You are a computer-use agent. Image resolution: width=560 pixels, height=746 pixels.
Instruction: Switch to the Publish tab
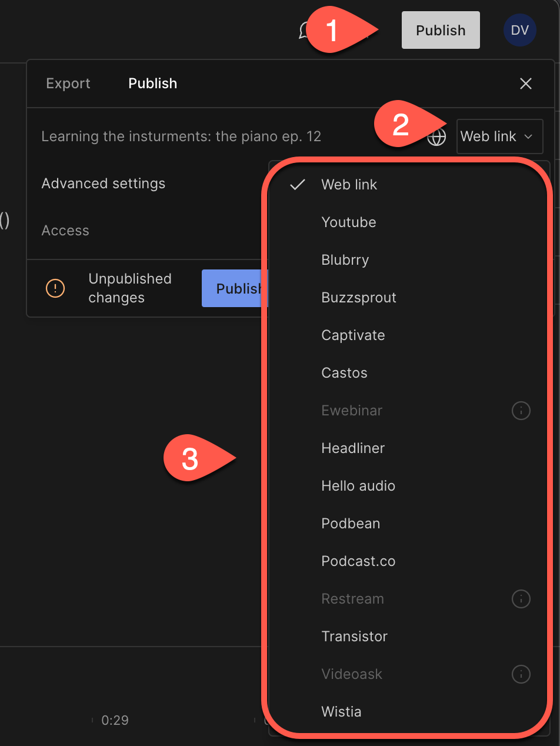153,84
